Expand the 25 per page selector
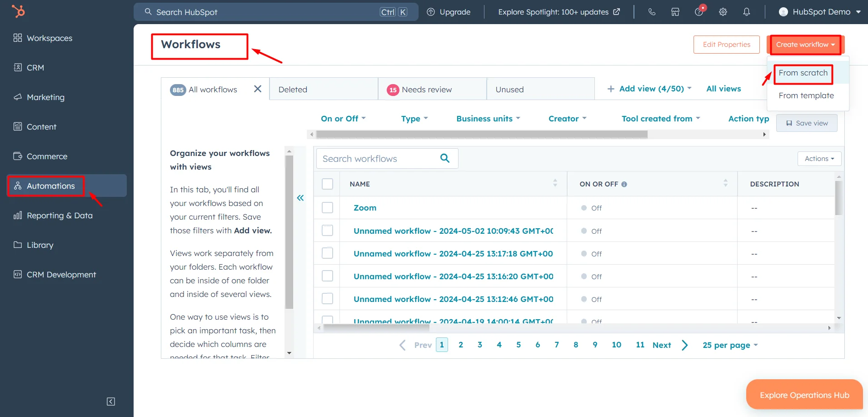Image resolution: width=868 pixels, height=417 pixels. 729,345
